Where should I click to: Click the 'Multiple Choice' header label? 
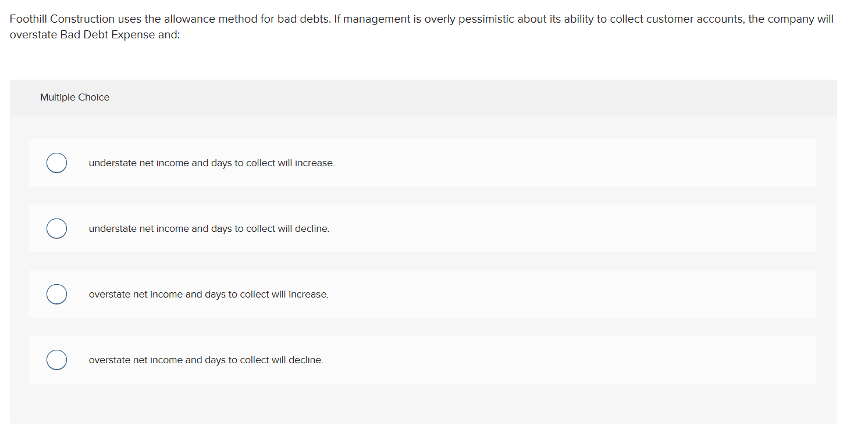(74, 97)
